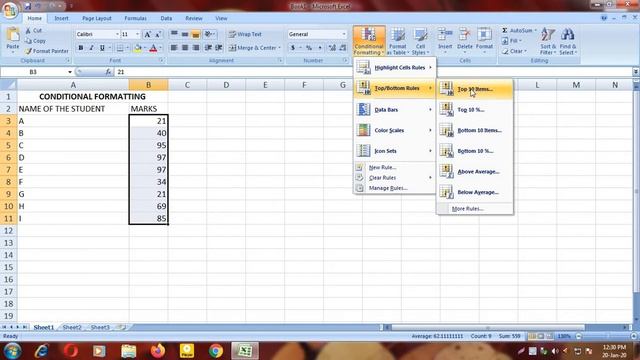The image size is (640, 360).
Task: Open the Page Layout ribbon tab
Action: (97, 18)
